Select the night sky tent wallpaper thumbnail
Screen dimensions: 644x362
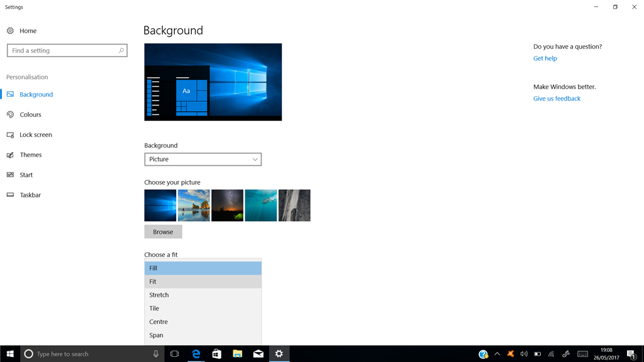pyautogui.click(x=227, y=206)
